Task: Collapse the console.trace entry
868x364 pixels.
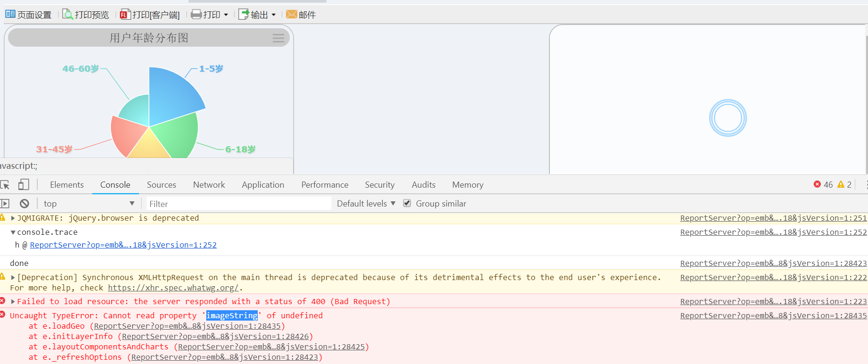Action: [13, 232]
